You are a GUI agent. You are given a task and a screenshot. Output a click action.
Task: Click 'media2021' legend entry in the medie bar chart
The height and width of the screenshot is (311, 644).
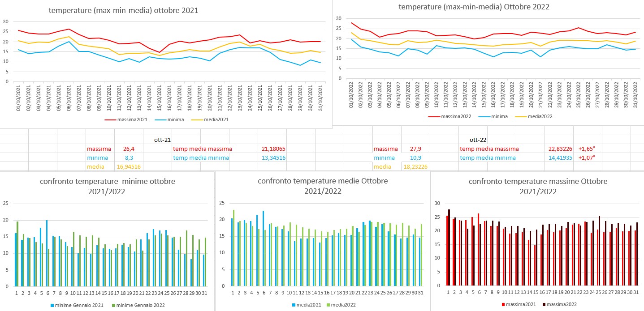[306, 305]
